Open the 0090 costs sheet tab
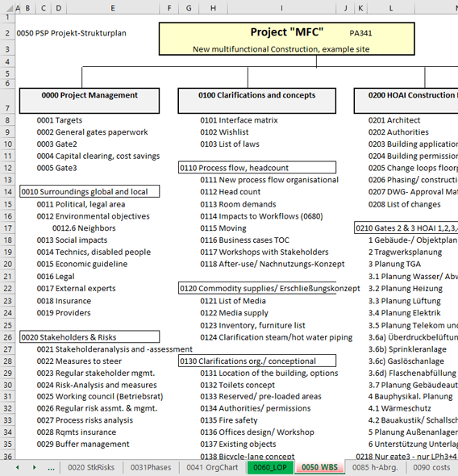458x476 pixels. tap(431, 467)
